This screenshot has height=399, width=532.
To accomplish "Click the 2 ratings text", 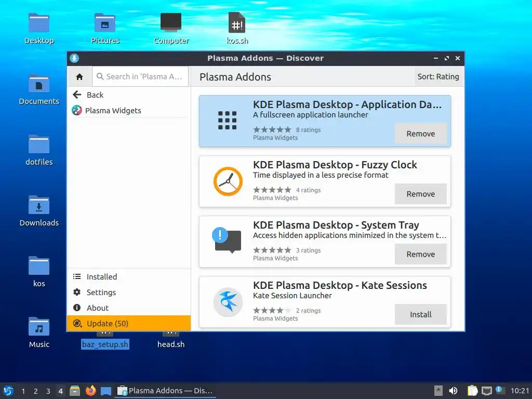I will point(308,311).
